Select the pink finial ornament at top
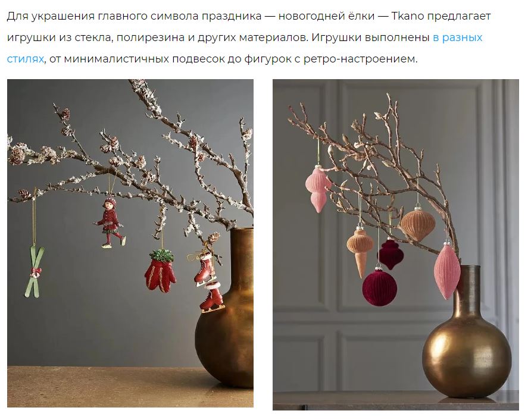528x420 pixels. click(318, 189)
